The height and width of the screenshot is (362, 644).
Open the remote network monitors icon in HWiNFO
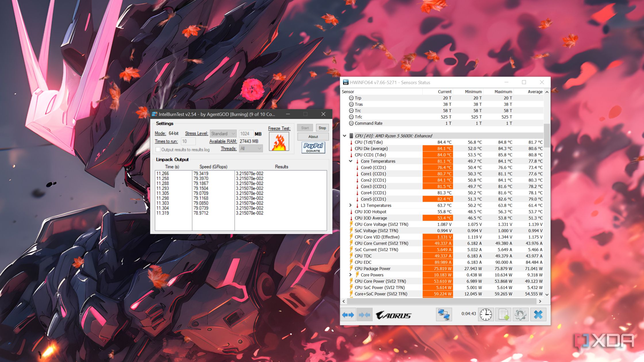pos(444,315)
